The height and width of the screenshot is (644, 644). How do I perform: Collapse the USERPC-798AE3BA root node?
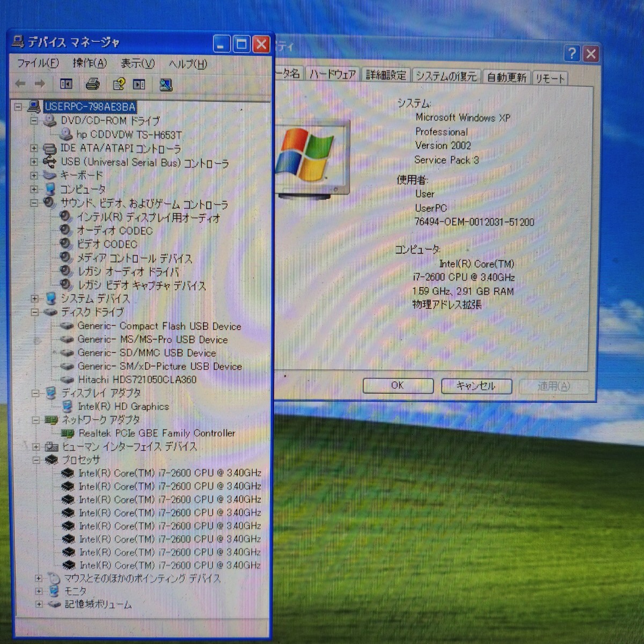(18, 107)
